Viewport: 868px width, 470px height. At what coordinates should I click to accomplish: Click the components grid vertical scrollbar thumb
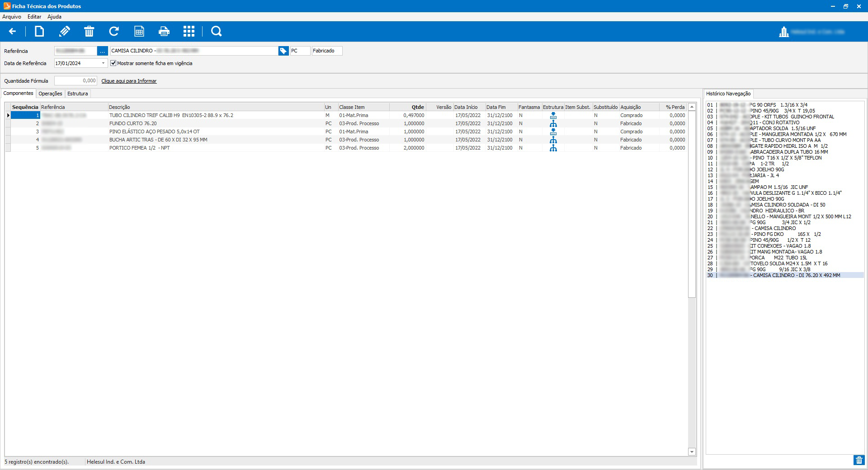[692, 204]
